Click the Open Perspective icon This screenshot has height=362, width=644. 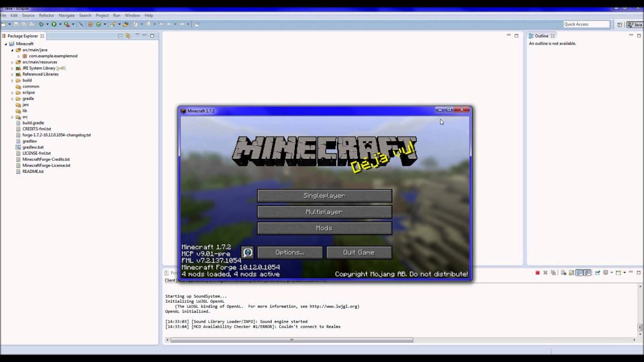pyautogui.click(x=620, y=24)
